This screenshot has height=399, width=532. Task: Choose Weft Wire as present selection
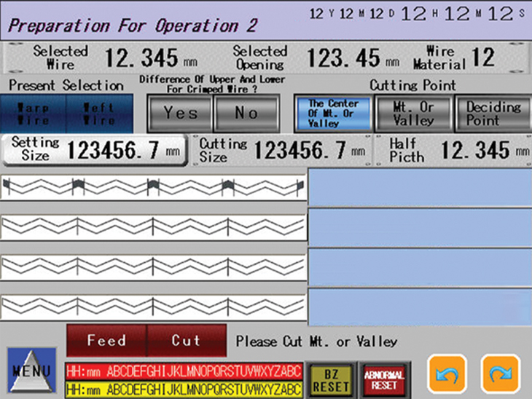click(100, 113)
